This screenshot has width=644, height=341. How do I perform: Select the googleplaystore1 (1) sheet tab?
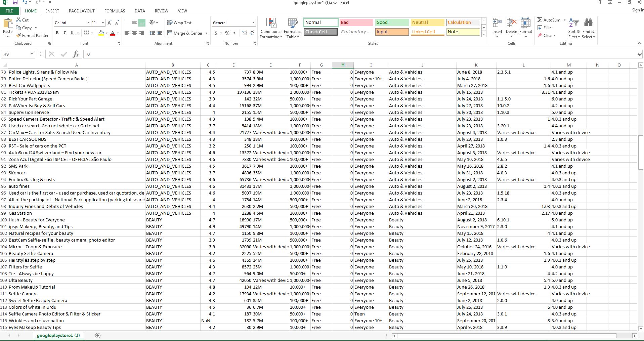[x=58, y=335]
